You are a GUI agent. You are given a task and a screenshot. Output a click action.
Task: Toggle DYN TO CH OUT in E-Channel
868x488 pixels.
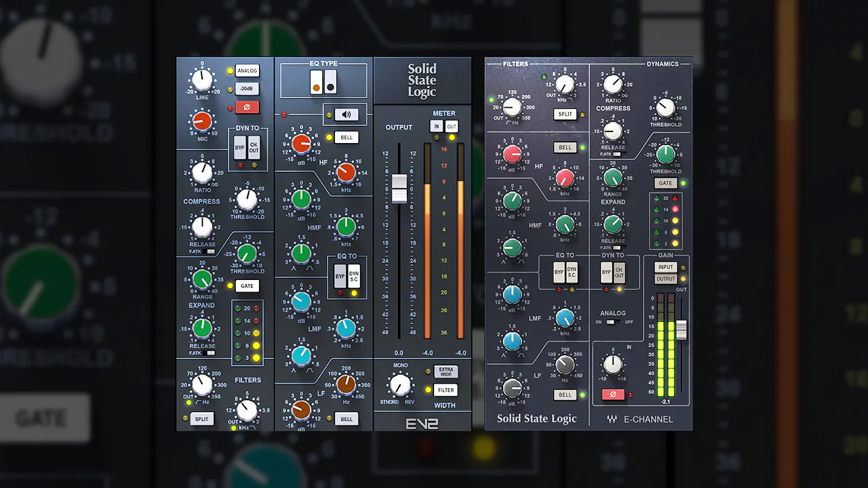pos(619,273)
